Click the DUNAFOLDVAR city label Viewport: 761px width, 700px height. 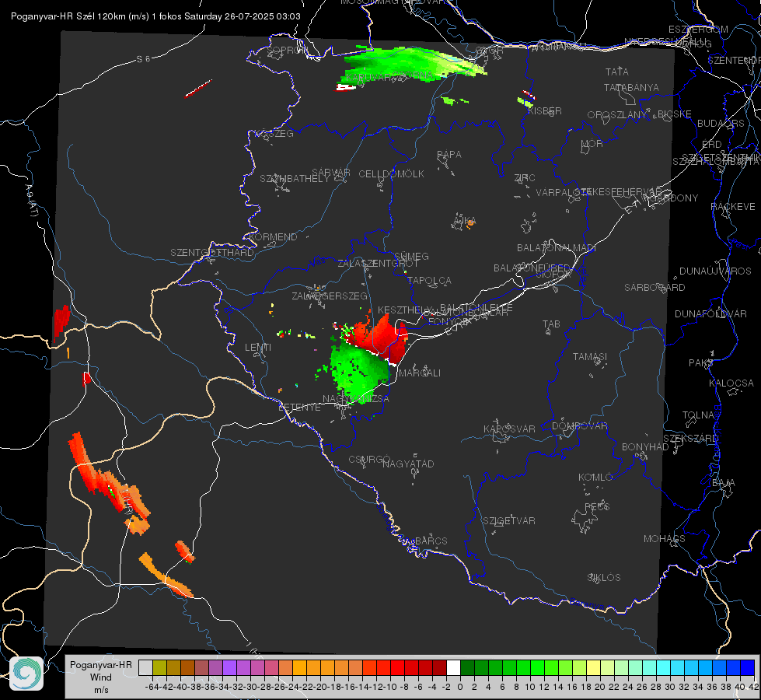coord(710,314)
